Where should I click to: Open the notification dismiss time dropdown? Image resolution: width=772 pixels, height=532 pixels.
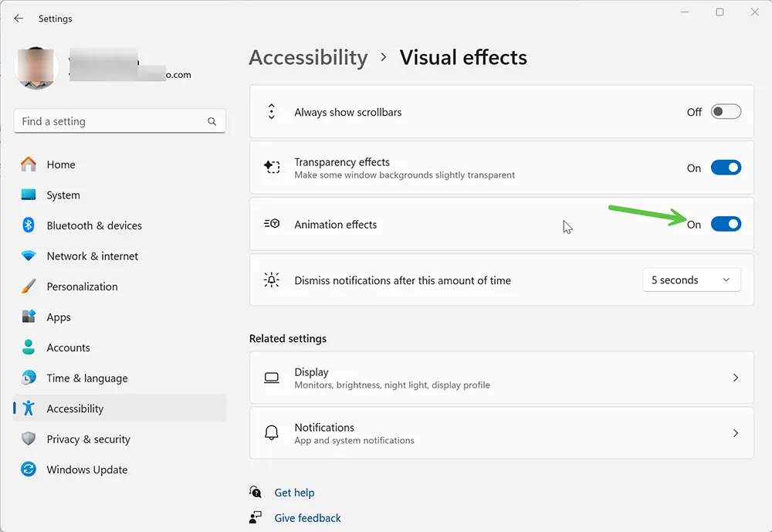pos(691,280)
